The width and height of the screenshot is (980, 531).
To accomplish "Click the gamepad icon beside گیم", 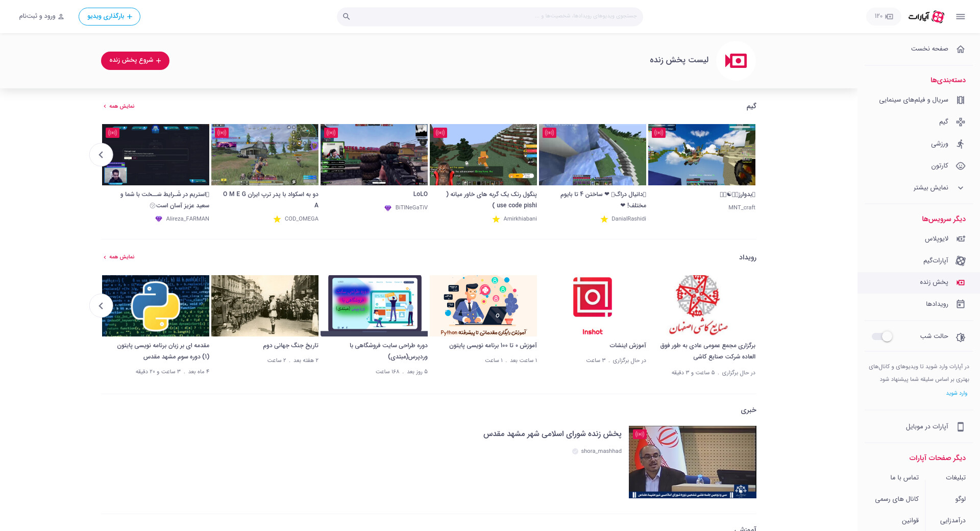I will (x=960, y=122).
